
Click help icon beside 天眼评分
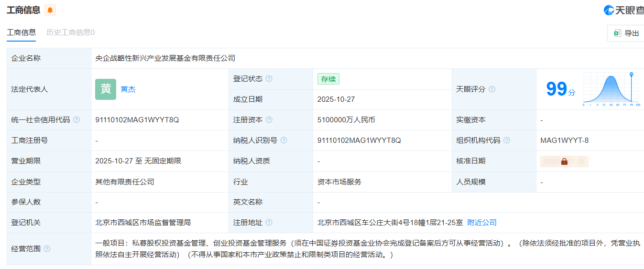[x=492, y=89]
